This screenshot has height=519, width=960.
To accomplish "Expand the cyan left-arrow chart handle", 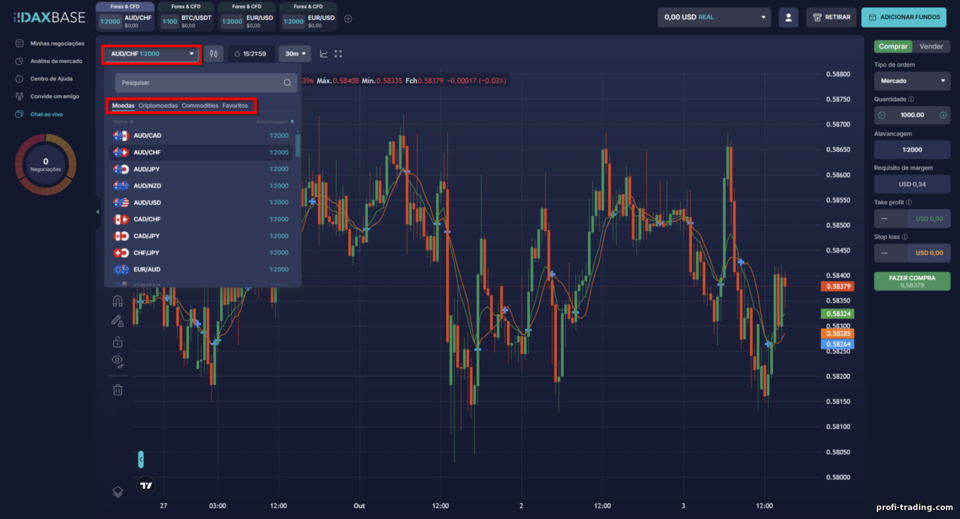I will (x=141, y=459).
